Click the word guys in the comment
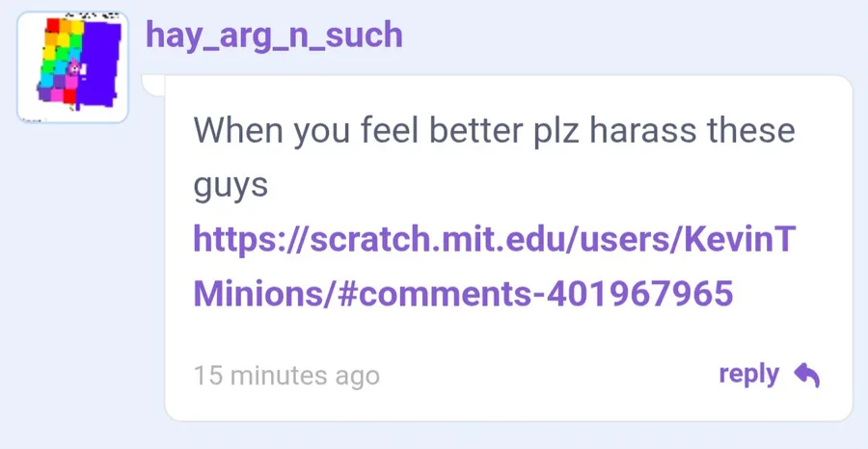The width and height of the screenshot is (868, 449). tap(231, 186)
